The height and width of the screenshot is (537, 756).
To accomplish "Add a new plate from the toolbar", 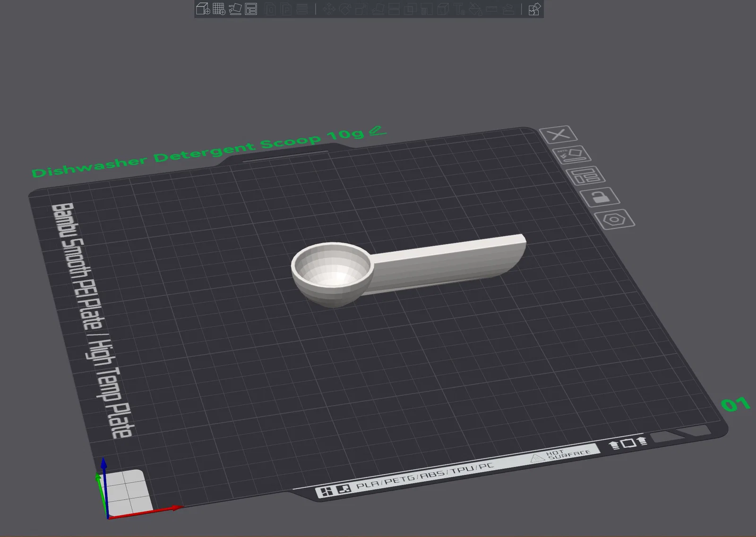I will click(x=219, y=9).
